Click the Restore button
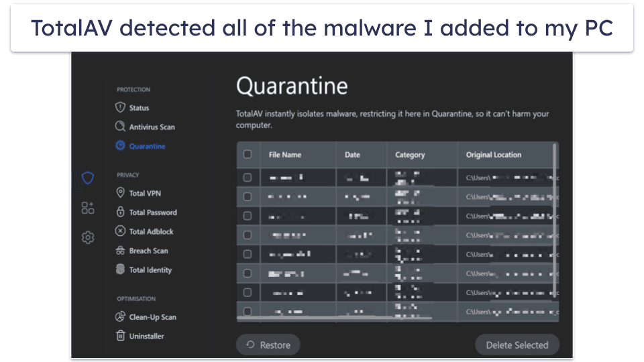Viewport: 644px width, 362px height. click(268, 345)
